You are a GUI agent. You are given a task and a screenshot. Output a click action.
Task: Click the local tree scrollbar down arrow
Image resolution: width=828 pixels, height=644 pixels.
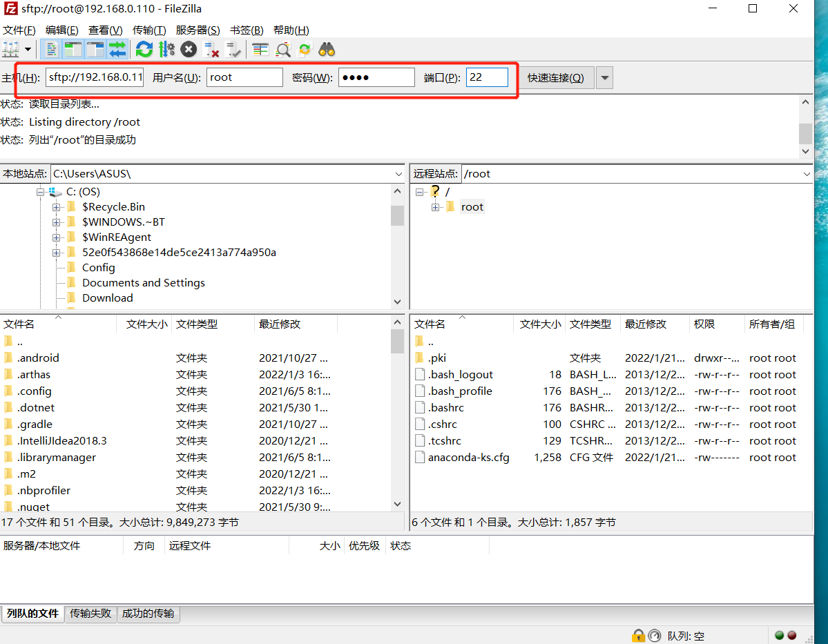[397, 302]
